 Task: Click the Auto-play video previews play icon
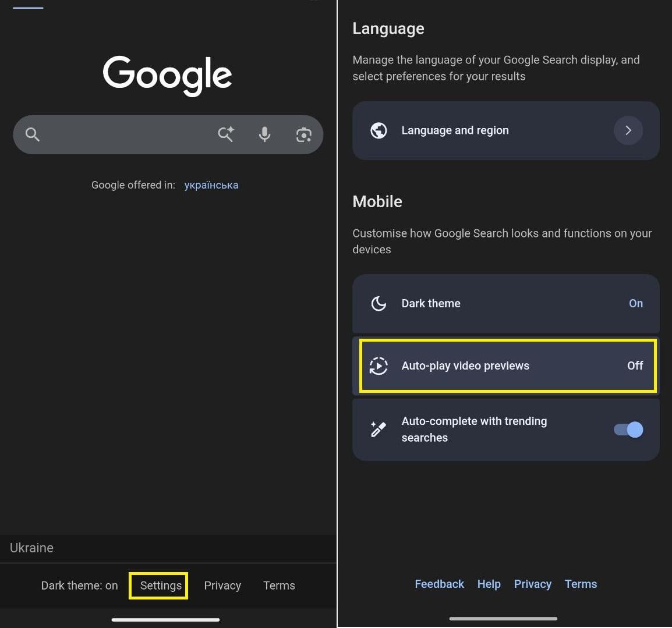coord(379,366)
